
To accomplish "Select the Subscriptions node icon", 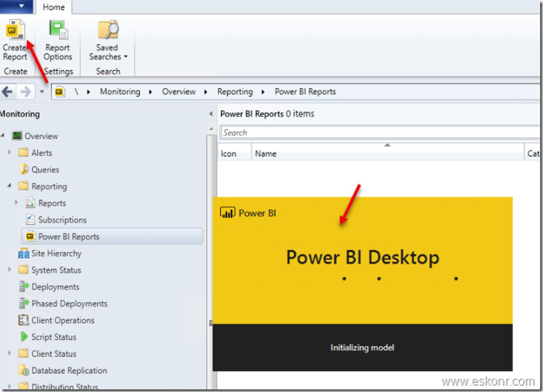I will click(x=30, y=220).
